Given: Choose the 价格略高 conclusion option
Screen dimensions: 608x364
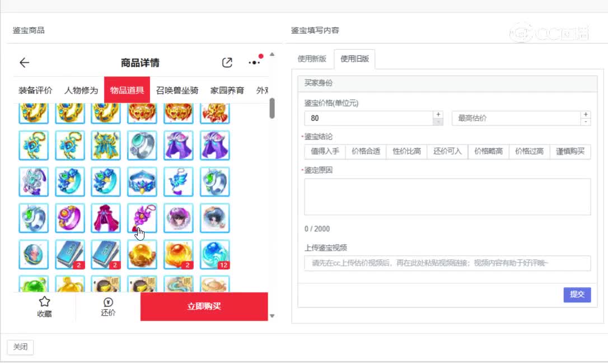Looking at the screenshot, I should (x=489, y=151).
